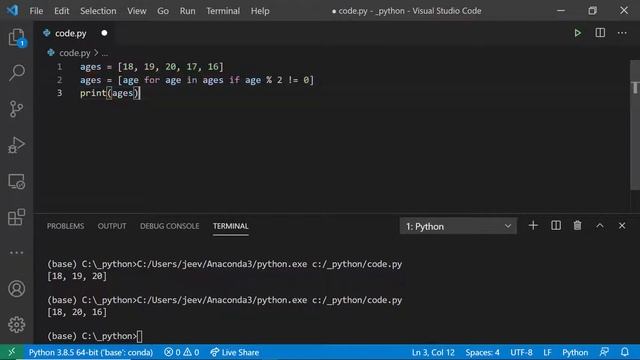Click terminal output [18, 19, 20]
Image resolution: width=640 pixels, height=360 pixels.
pyautogui.click(x=77, y=276)
